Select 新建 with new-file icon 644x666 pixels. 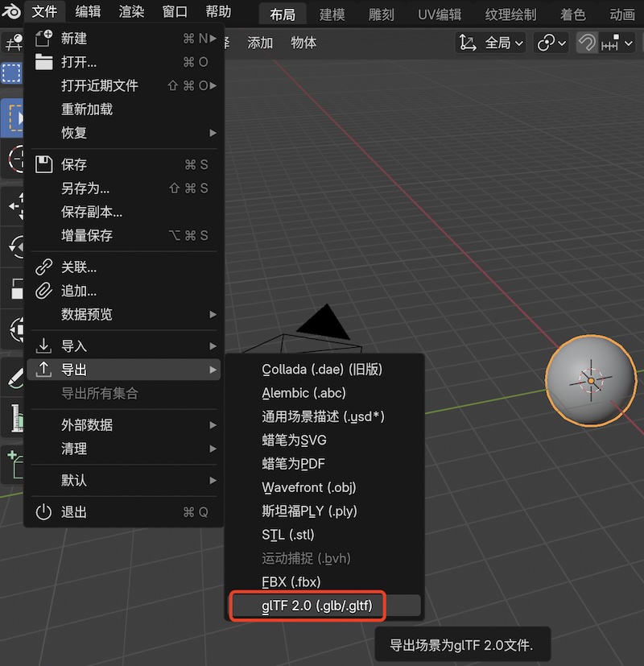point(123,39)
